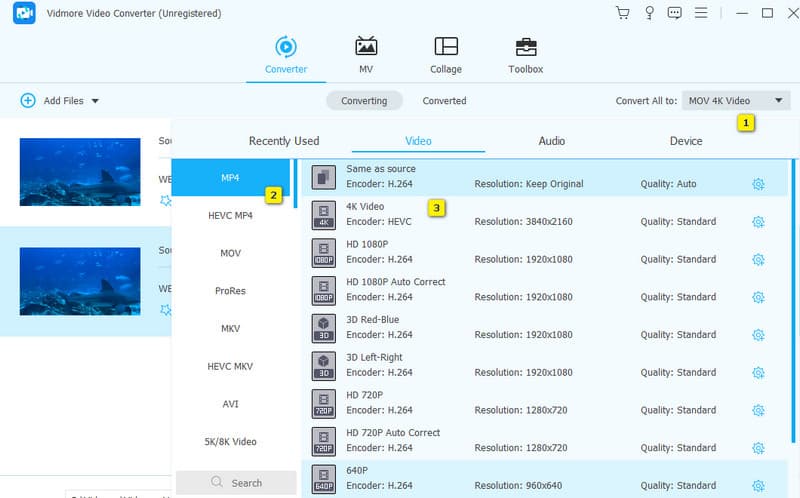Open the feedback chat icon

coord(675,13)
